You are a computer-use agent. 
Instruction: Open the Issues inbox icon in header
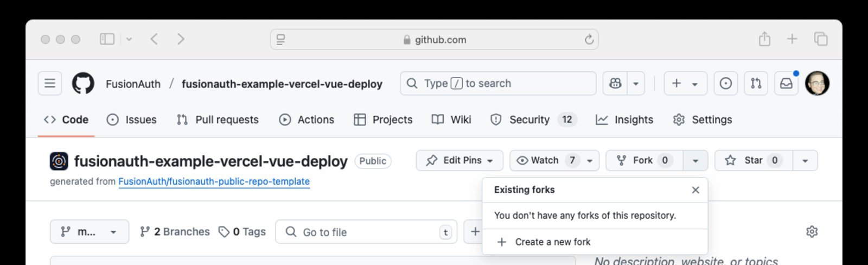(725, 84)
